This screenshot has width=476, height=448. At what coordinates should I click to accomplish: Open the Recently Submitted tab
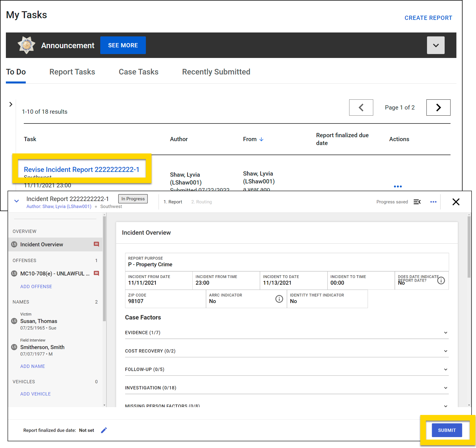(216, 72)
